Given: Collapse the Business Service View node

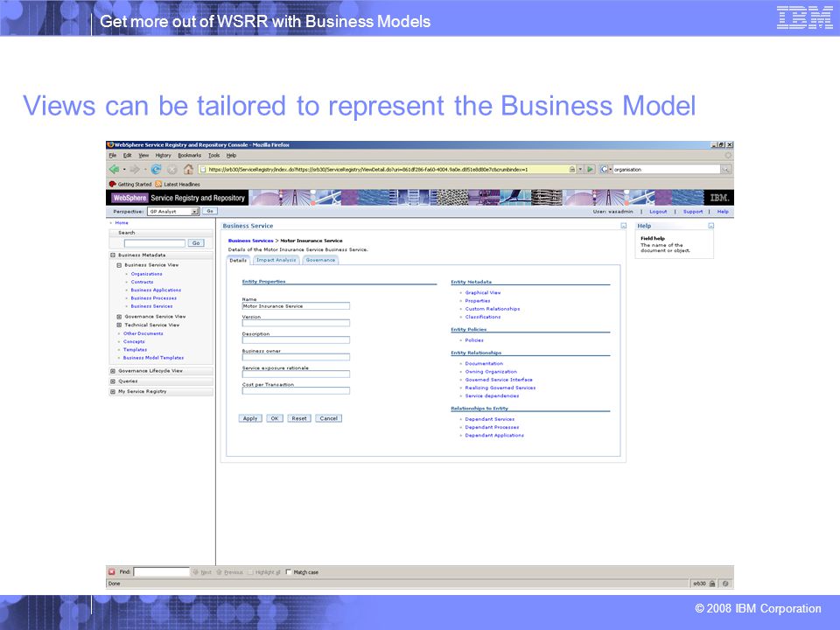Looking at the screenshot, I should (120, 265).
